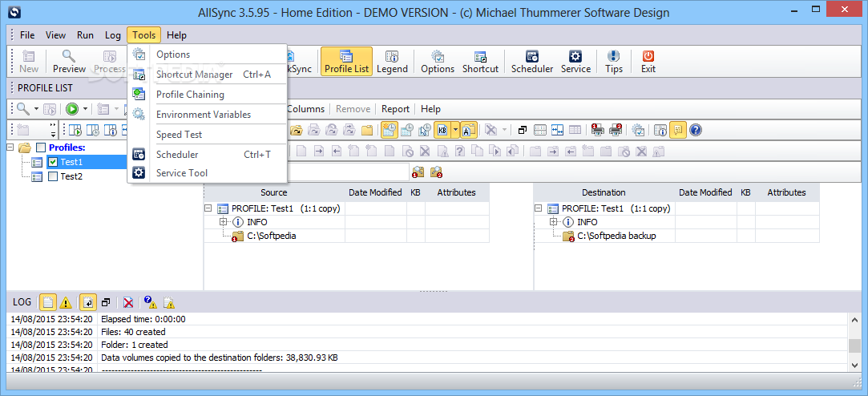Click the red X clear log icon
The height and width of the screenshot is (396, 868).
click(128, 302)
